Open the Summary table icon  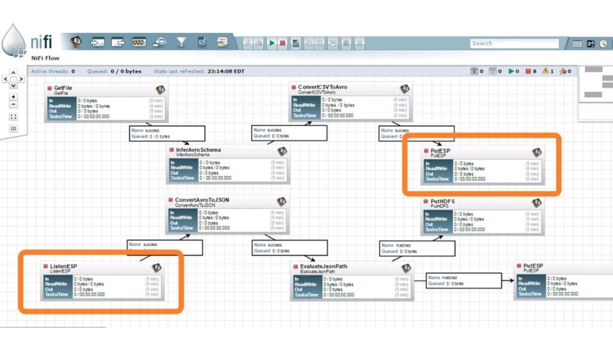pos(577,44)
